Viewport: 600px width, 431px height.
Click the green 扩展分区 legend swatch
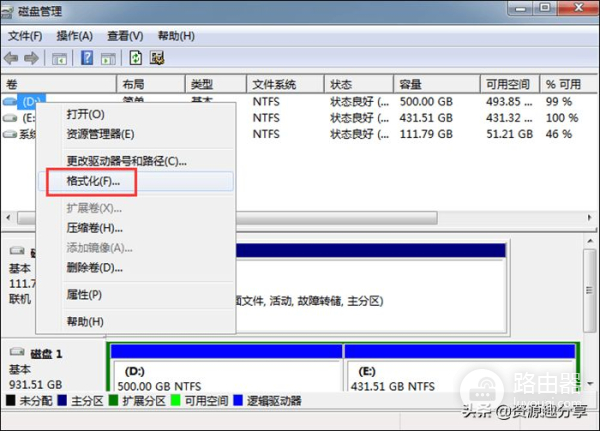[x=113, y=400]
